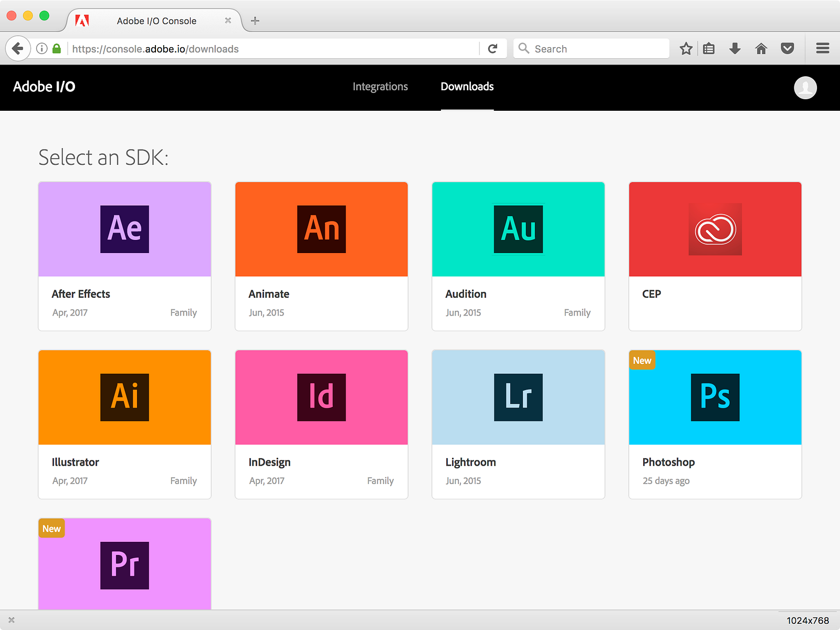Open the Animate SDK icon
The width and height of the screenshot is (840, 630).
click(321, 229)
